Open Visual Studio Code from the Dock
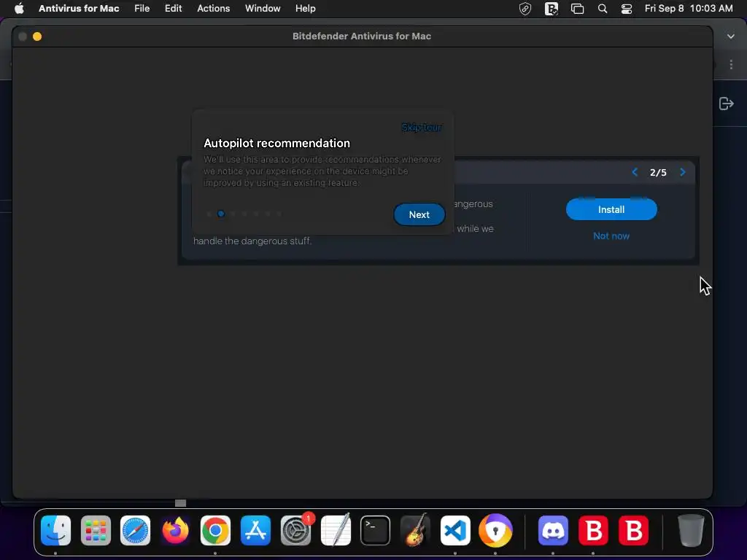The height and width of the screenshot is (560, 747). [455, 531]
